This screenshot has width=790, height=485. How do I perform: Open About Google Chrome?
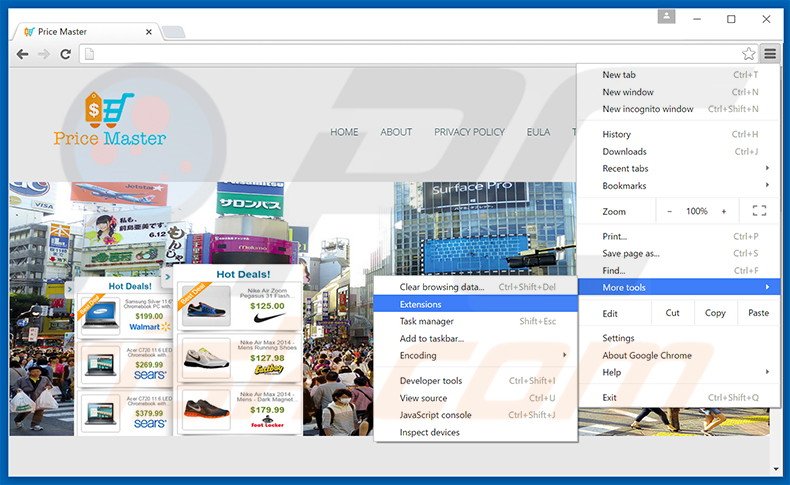[679, 355]
